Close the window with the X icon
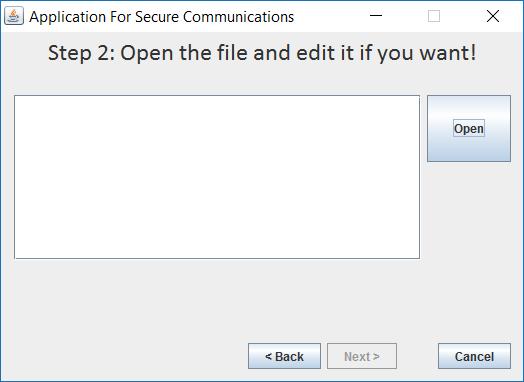 pos(493,16)
